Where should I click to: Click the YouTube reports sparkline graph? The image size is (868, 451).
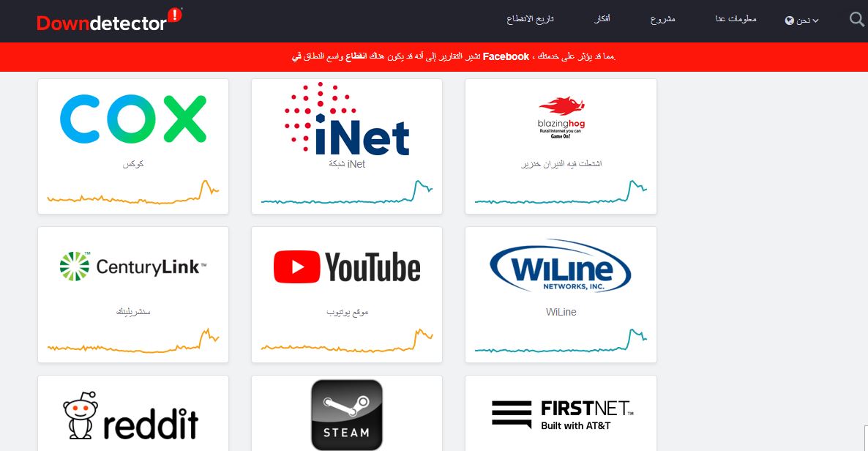pos(346,340)
